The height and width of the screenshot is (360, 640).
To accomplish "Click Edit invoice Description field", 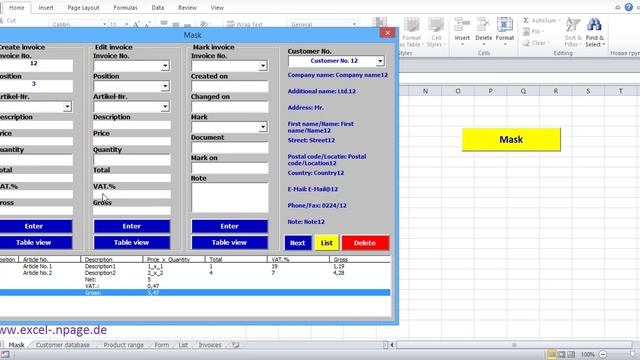I will 131,125.
